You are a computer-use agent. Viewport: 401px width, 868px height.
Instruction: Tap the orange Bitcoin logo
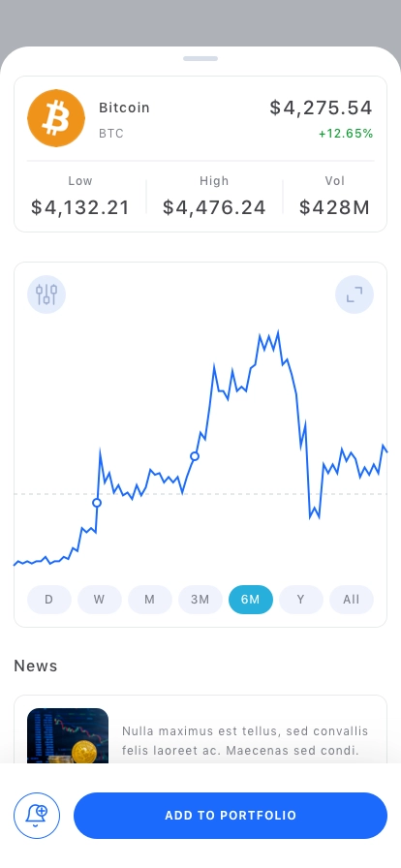click(x=56, y=118)
